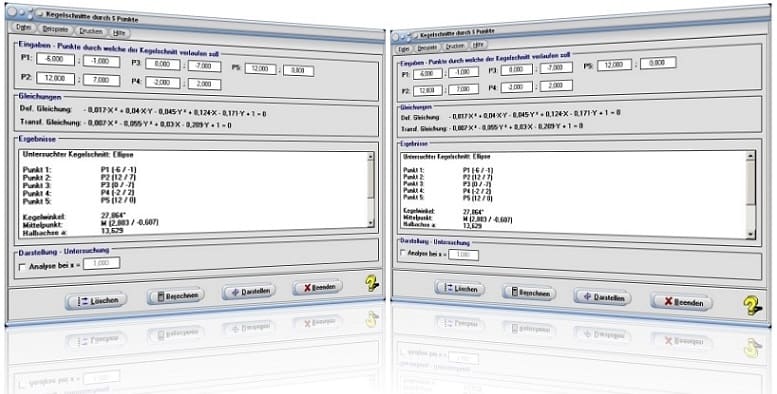Screen dimensions: 777x394
Task: Click the P1 x-coordinate field in the left window
Action: click(55, 59)
